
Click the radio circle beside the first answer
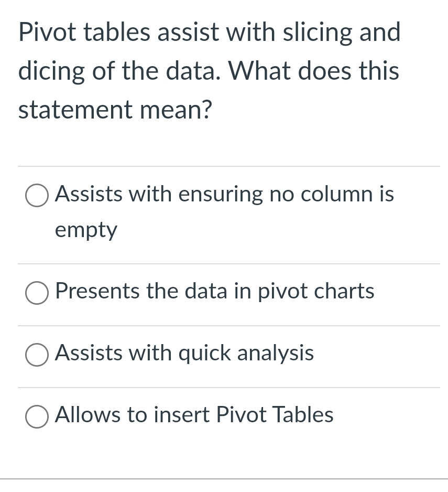[36, 196]
